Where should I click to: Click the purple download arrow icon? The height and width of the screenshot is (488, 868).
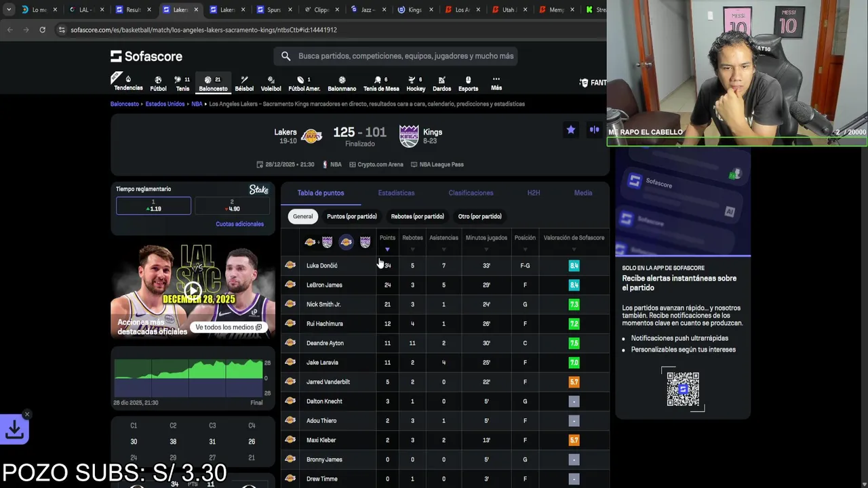[14, 429]
